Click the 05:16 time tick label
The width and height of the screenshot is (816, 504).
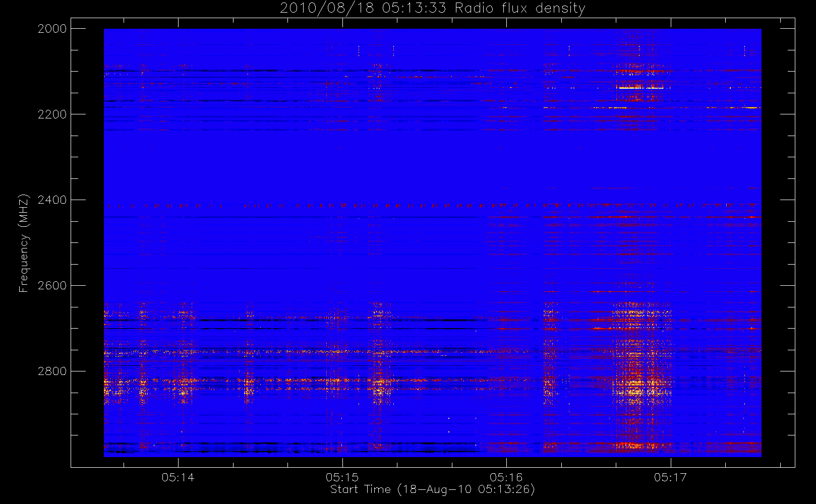(x=506, y=477)
